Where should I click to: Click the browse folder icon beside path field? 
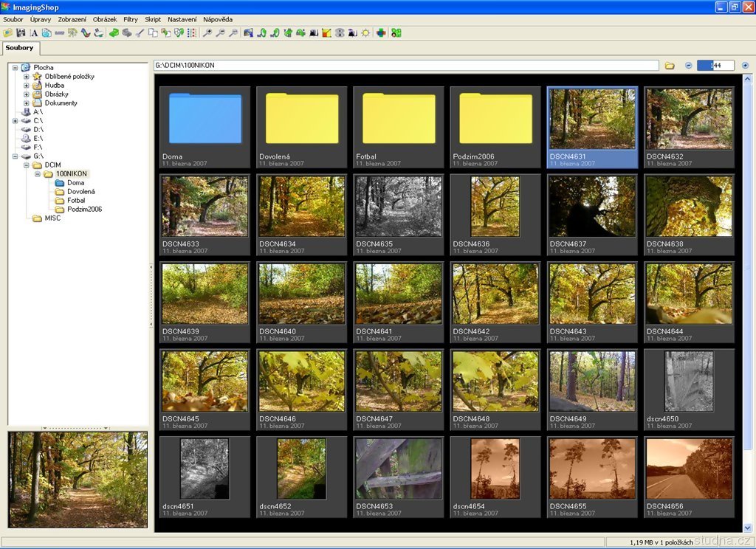670,66
